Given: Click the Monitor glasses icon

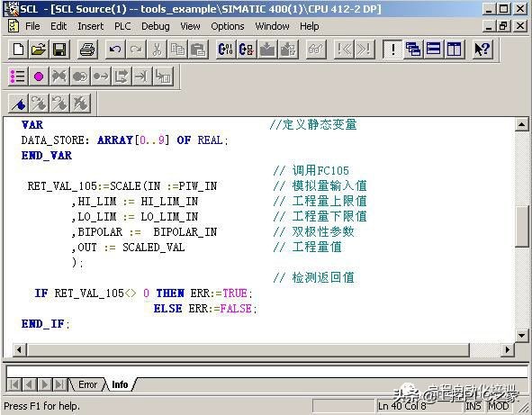Looking at the screenshot, I should point(316,50).
